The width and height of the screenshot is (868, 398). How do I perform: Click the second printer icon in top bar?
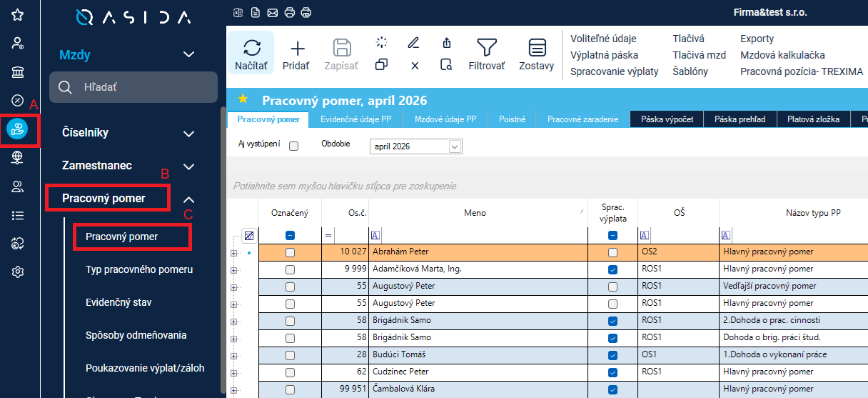coord(307,12)
